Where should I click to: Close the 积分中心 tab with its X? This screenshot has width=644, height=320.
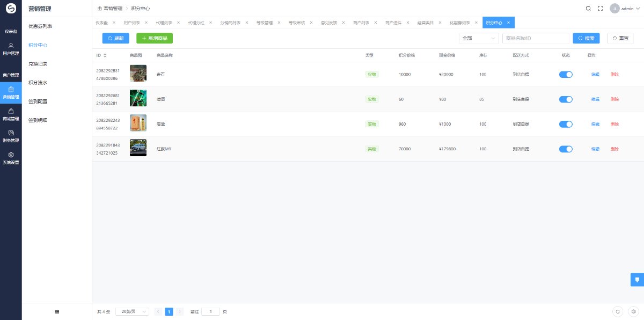508,23
